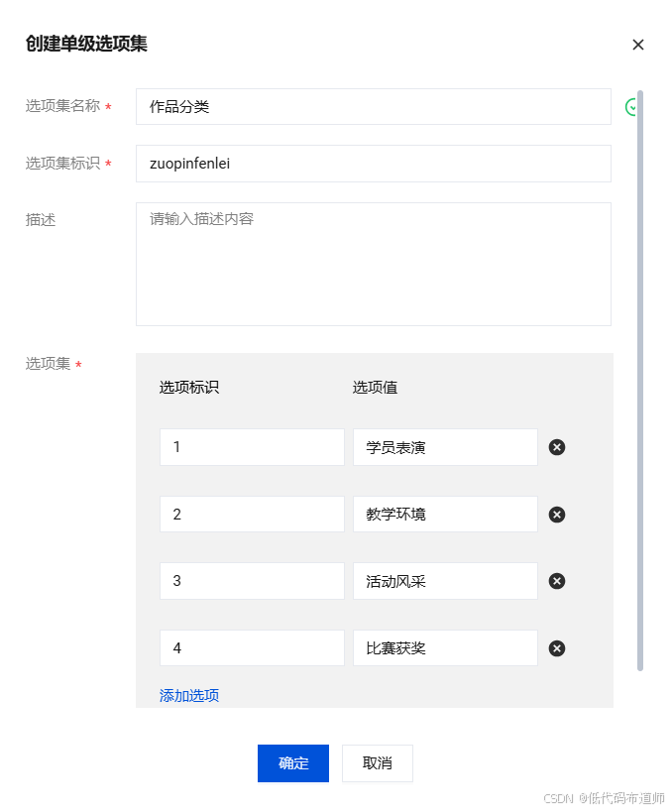
Task: Click the 选项值 column header
Action: coord(375,388)
